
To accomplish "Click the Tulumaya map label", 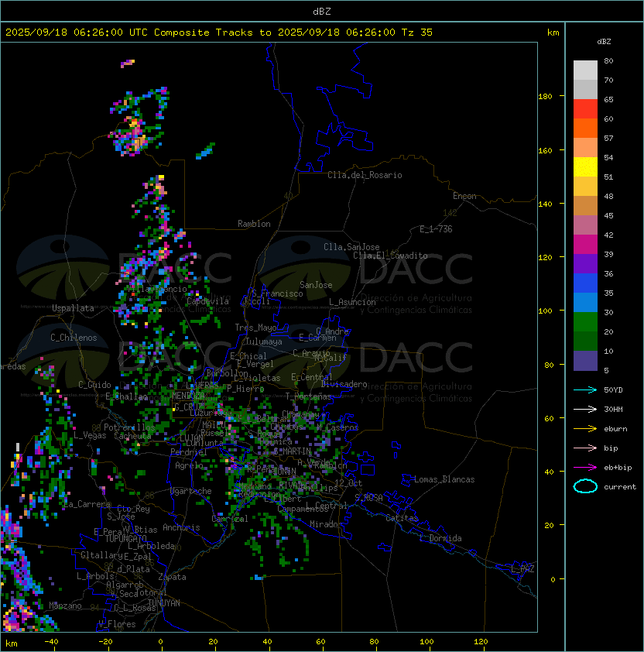I will pos(264,341).
